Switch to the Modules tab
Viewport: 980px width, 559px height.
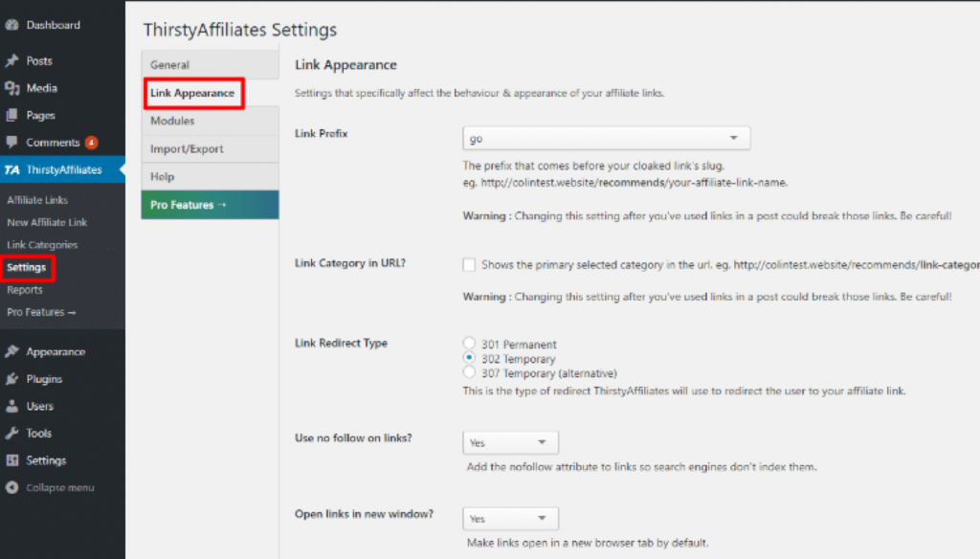tap(210, 121)
